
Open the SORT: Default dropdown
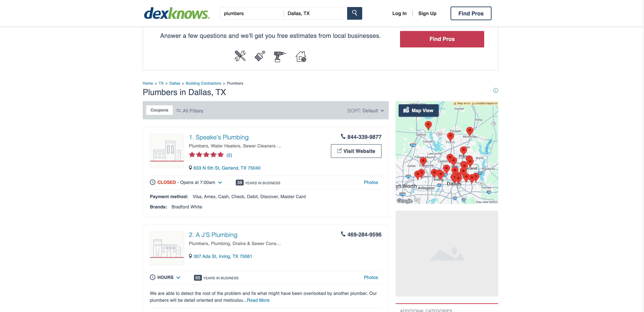(365, 111)
